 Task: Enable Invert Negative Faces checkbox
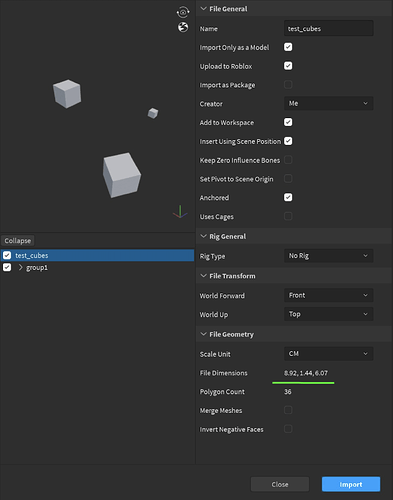[288, 429]
